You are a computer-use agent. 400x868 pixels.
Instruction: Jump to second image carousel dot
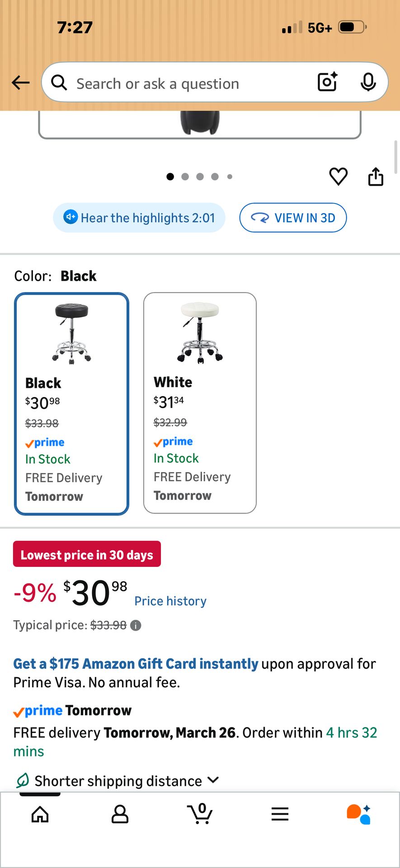point(185,177)
